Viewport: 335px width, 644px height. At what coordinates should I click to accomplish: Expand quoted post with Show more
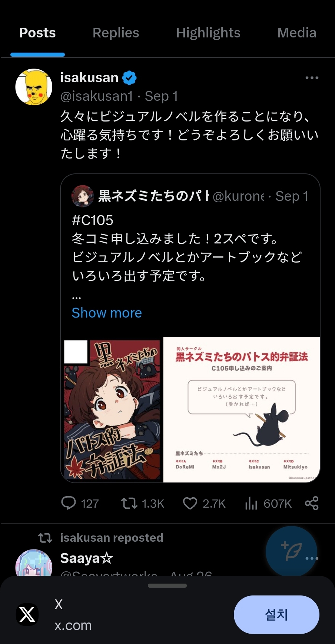point(107,313)
